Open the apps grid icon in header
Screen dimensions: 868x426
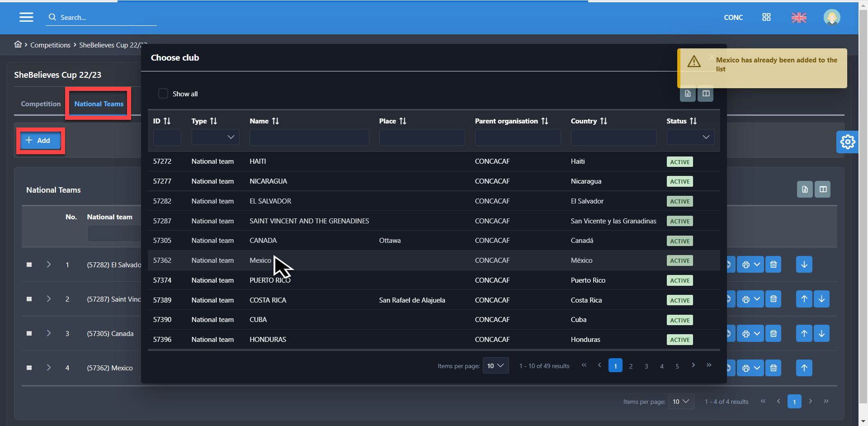point(766,17)
